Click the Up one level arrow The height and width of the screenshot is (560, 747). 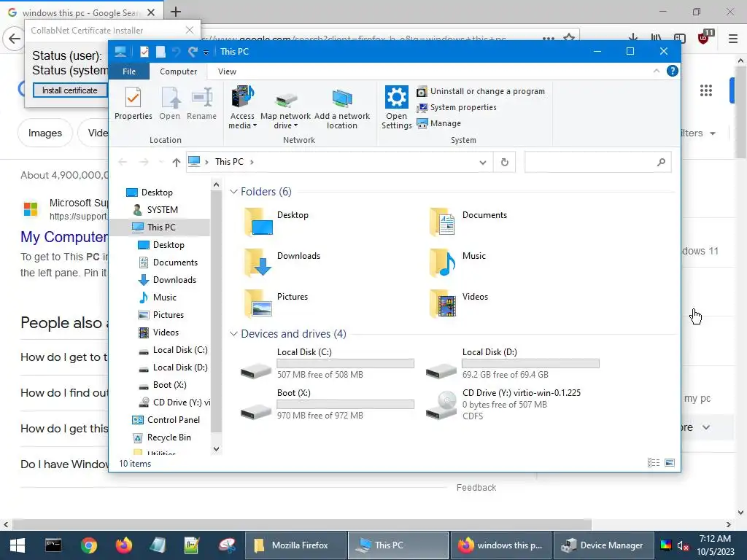(177, 163)
